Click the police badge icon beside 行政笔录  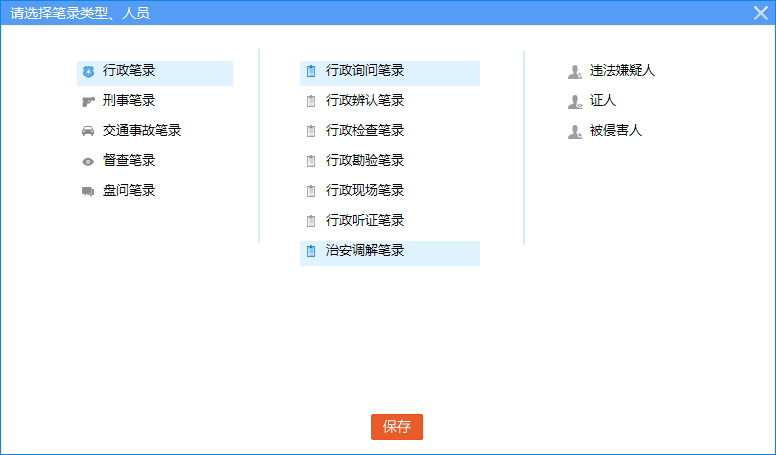(88, 72)
